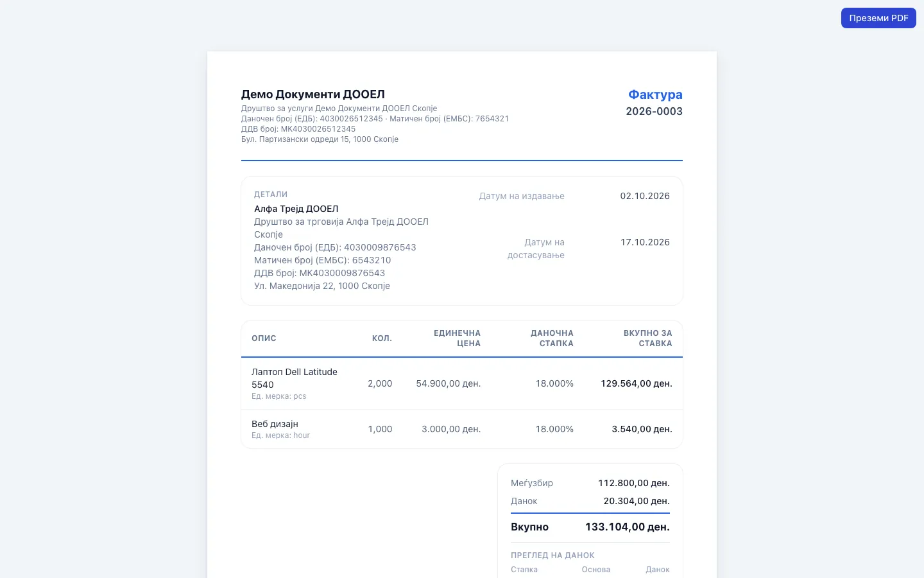Click the ДАНОЧНА СТАПКА column header
The image size is (924, 578).
pos(552,338)
